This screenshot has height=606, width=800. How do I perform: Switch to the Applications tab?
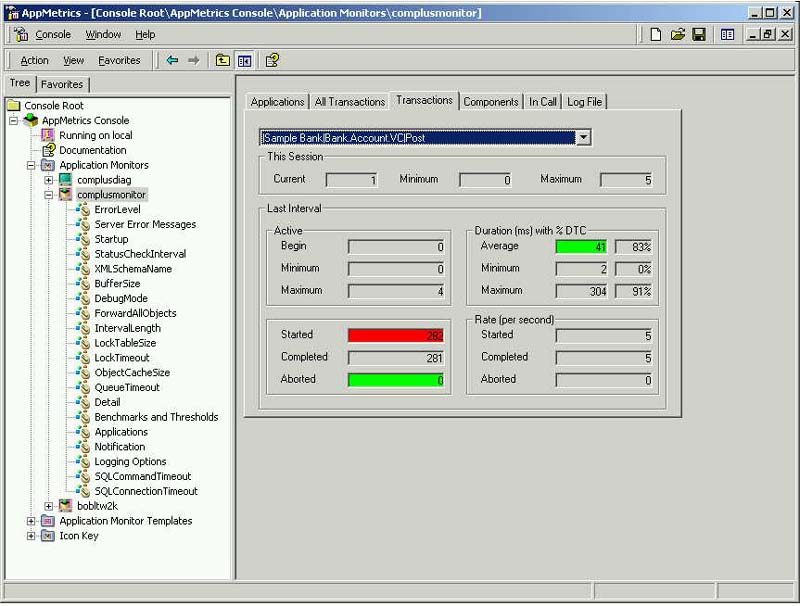(278, 102)
